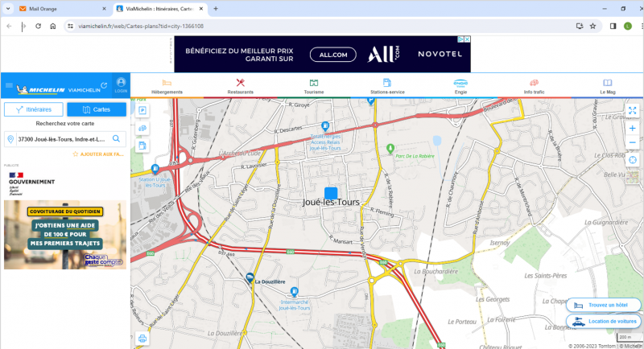Click the print map icon

142,339
